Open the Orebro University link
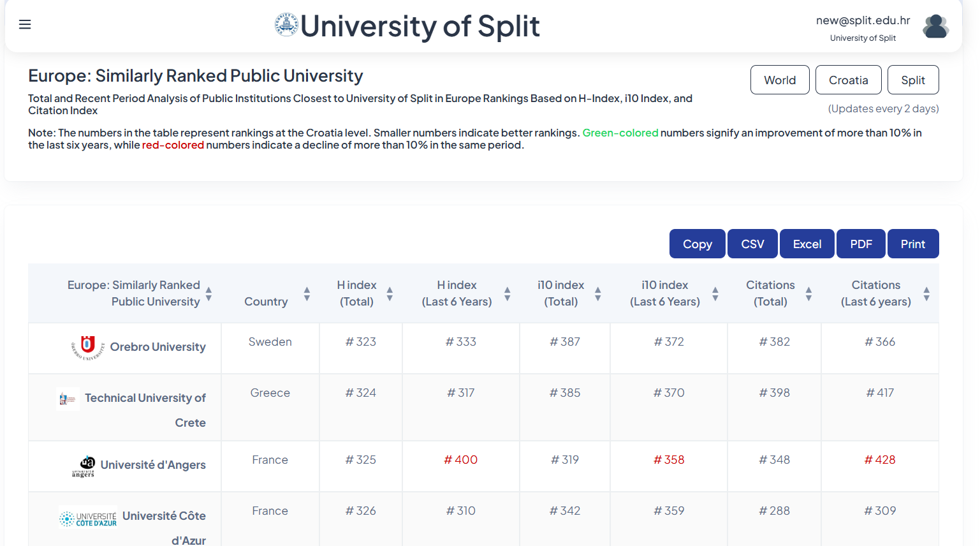The width and height of the screenshot is (980, 546). [158, 347]
